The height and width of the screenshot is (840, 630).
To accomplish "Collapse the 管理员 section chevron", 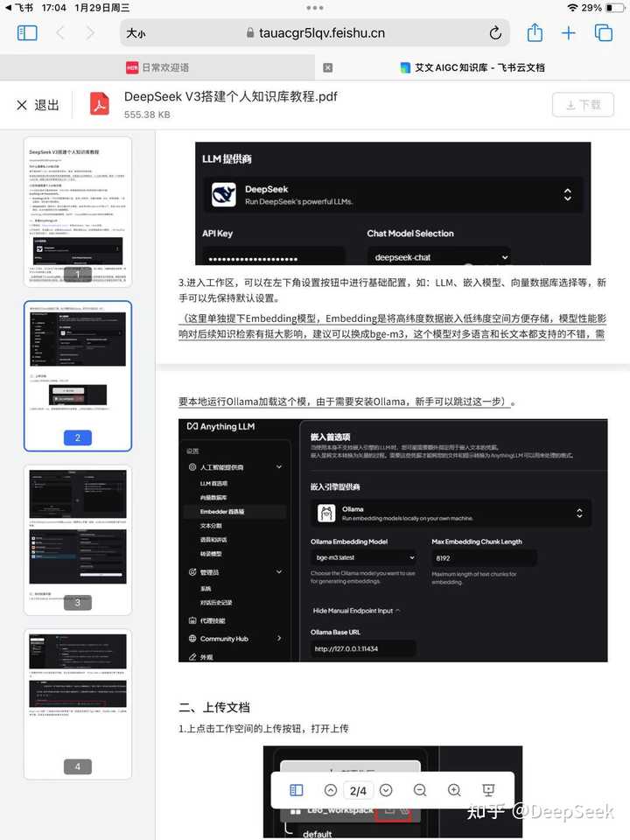I will (x=279, y=572).
